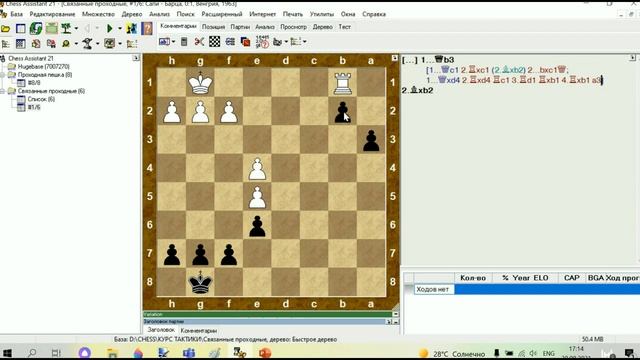Click the Ходов нет table cell
The image size is (640, 360).
[x=433, y=289]
